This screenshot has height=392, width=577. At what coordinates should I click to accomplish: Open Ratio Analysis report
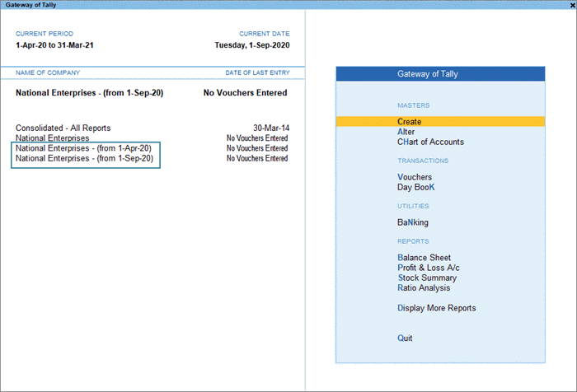pos(424,288)
